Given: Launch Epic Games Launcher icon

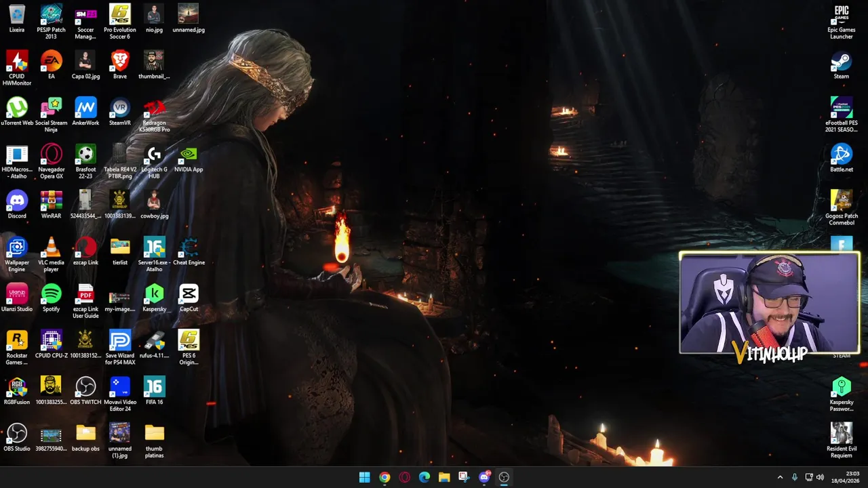Looking at the screenshot, I should point(842,22).
